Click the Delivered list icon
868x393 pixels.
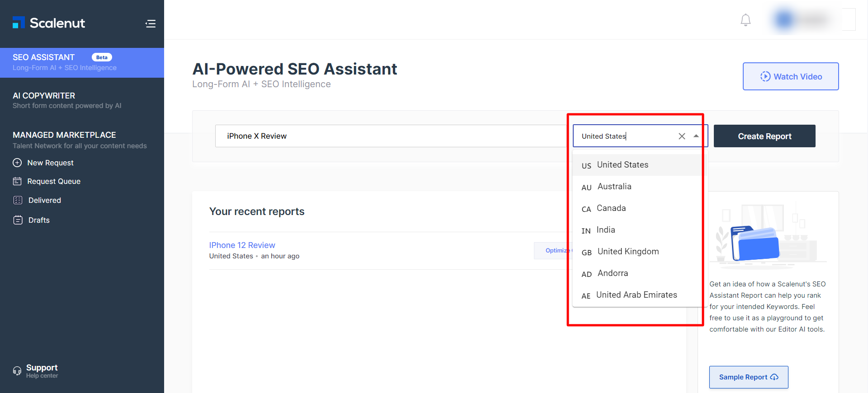[x=18, y=200]
